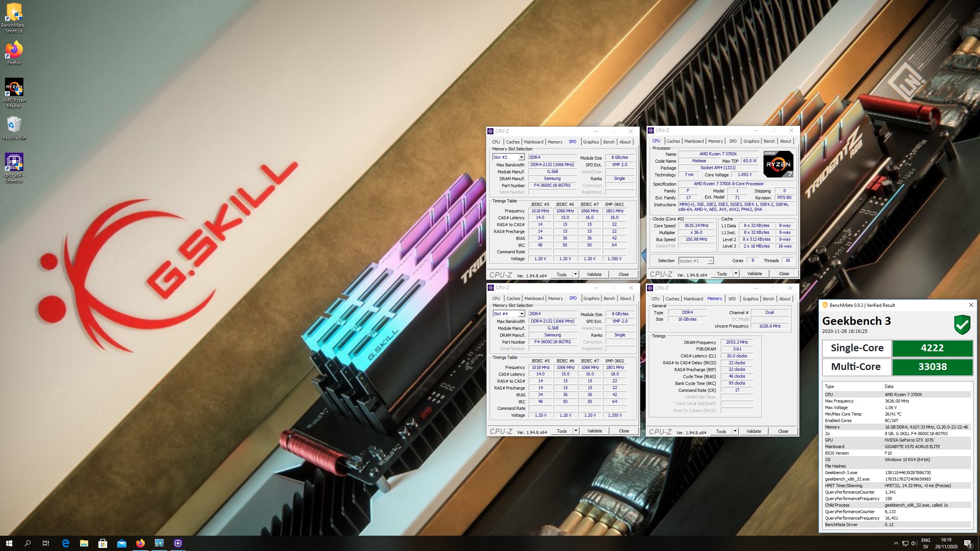Click the green verified checkmark shield

click(962, 325)
